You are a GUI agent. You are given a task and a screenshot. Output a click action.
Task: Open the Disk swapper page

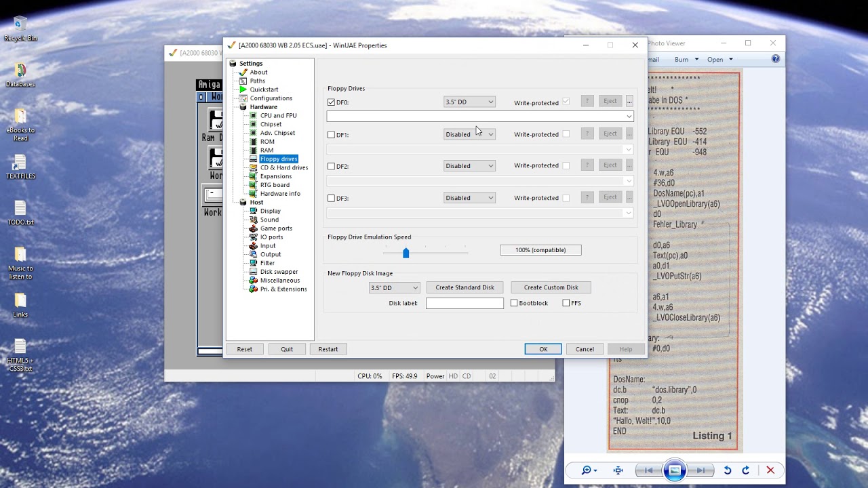(279, 272)
